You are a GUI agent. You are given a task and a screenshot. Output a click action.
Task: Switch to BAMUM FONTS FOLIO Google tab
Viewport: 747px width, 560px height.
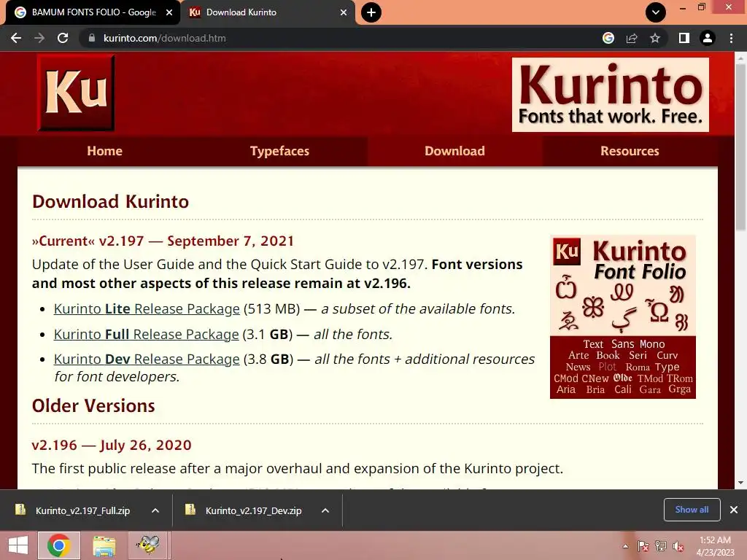pos(93,12)
